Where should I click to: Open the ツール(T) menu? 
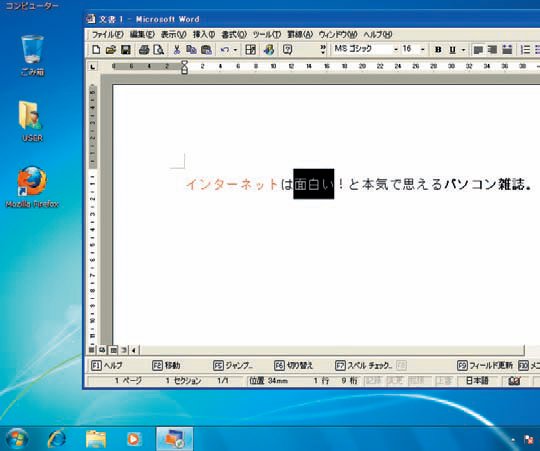pyautogui.click(x=267, y=34)
